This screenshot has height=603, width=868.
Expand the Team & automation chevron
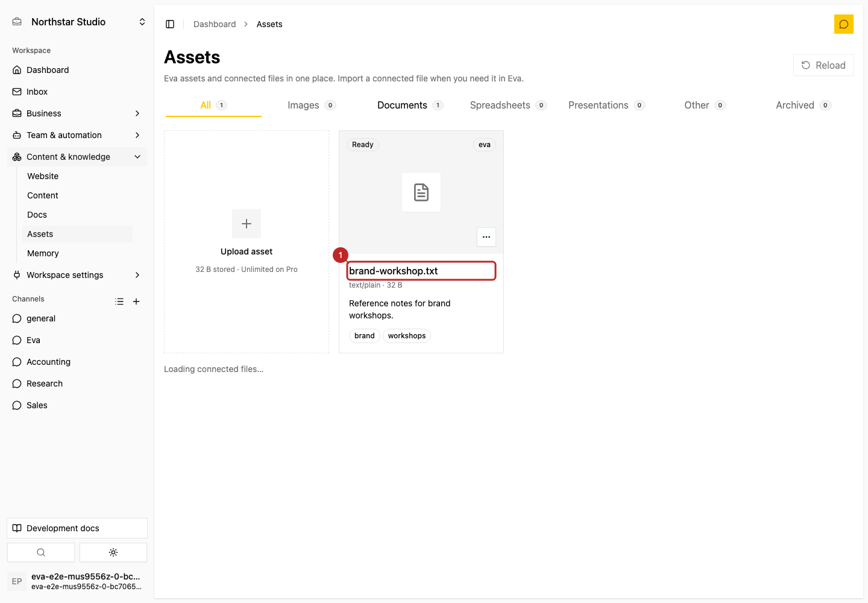tap(137, 135)
